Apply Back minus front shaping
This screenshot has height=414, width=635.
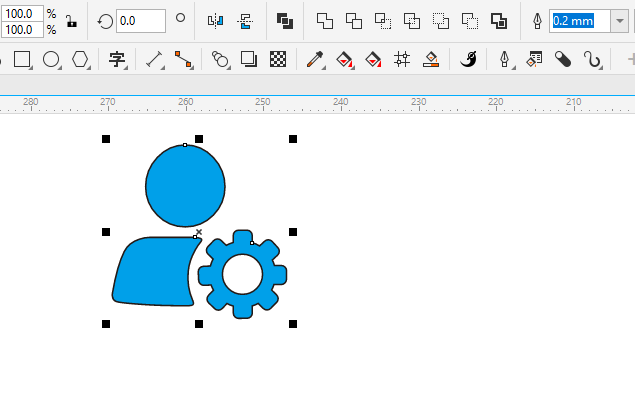coord(470,21)
